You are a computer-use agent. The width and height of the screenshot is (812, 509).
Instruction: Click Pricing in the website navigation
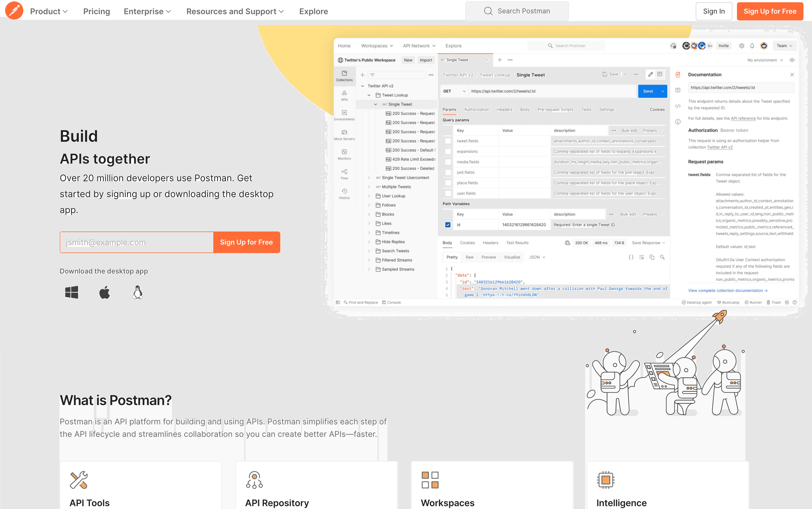coord(97,11)
